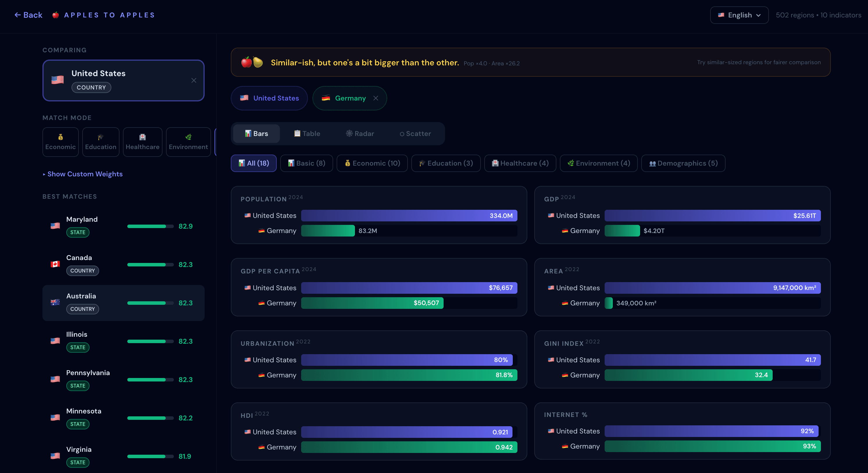Switch to Radar view tab
Viewport: 868px width, 473px height.
(360, 133)
